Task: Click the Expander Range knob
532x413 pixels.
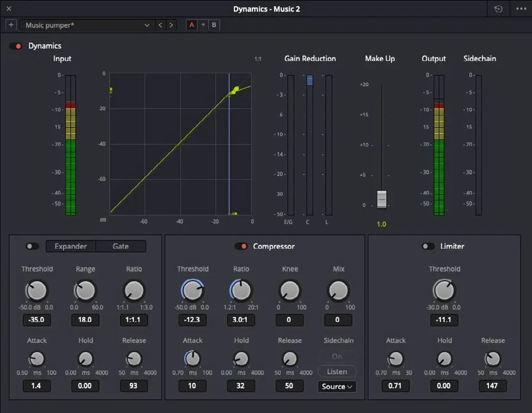Action: pos(85,291)
